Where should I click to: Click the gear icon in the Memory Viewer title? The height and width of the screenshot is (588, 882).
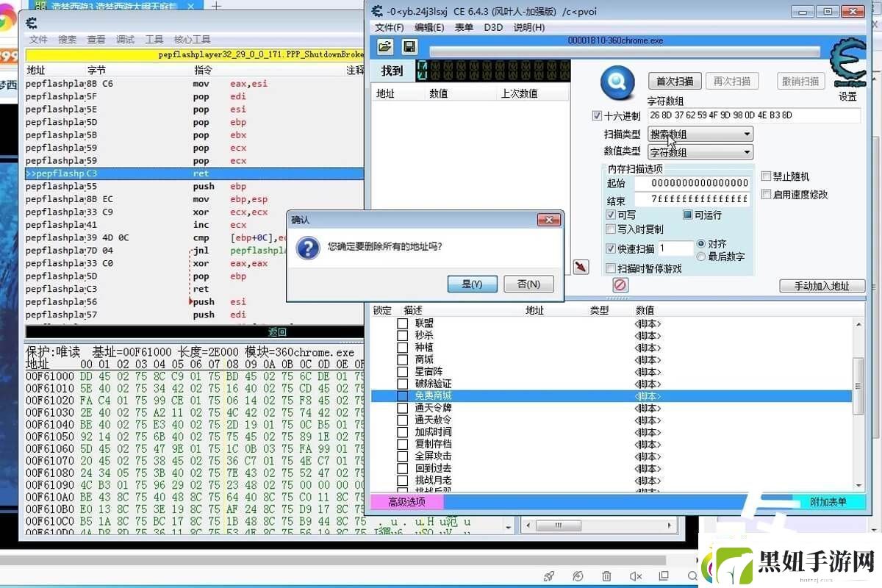click(32, 24)
